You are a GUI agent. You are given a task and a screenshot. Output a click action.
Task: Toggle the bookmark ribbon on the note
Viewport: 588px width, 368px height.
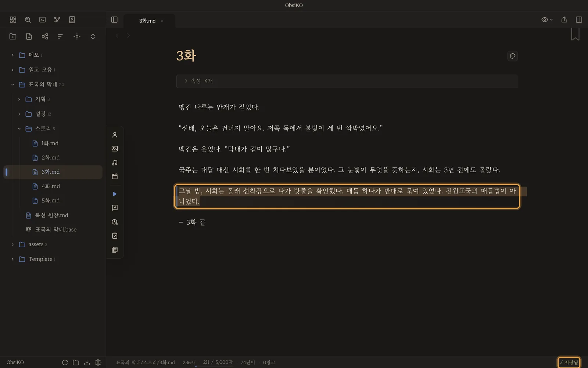(x=575, y=34)
